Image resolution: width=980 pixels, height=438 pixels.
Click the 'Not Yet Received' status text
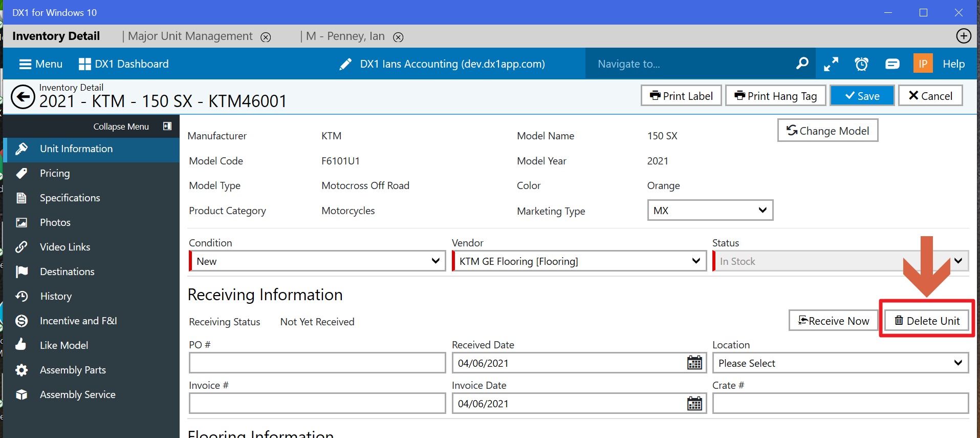(x=317, y=322)
